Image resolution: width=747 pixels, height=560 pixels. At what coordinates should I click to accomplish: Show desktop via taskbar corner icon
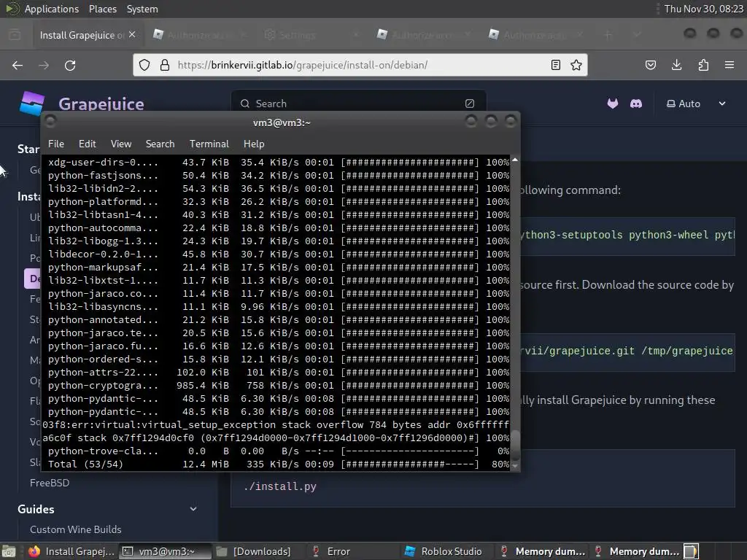point(9,551)
